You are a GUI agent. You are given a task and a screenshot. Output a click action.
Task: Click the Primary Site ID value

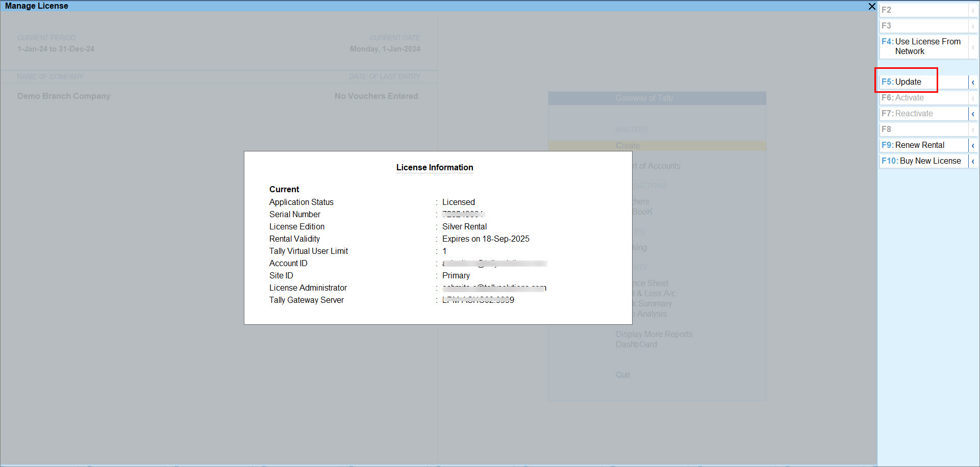tap(456, 276)
